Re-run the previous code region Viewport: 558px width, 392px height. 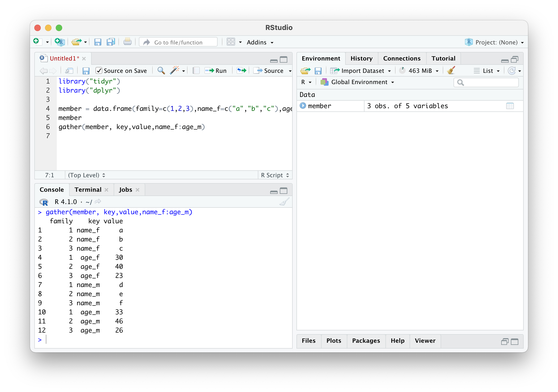pos(241,70)
